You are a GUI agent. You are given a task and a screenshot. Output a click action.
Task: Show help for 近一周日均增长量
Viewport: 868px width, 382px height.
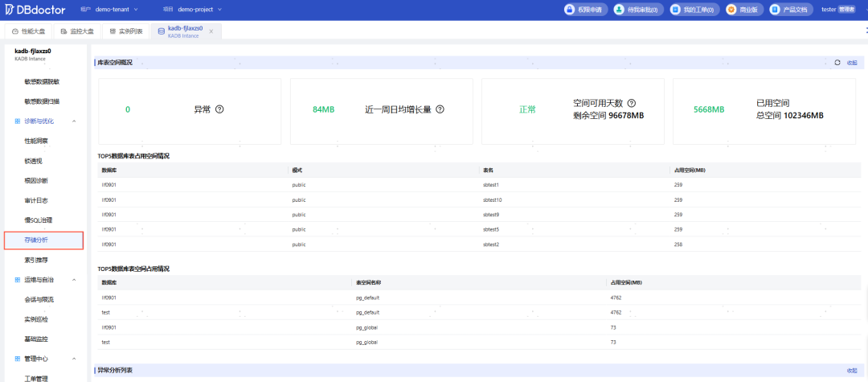pyautogui.click(x=440, y=109)
